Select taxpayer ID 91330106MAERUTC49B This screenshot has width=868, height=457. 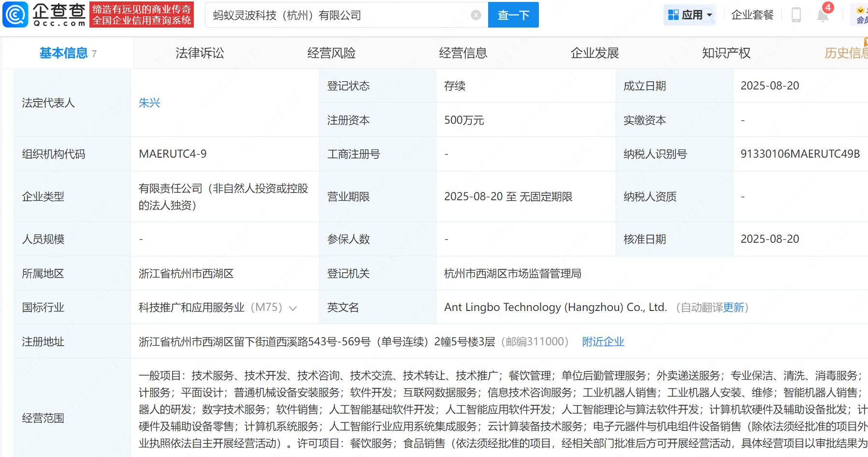(x=800, y=154)
